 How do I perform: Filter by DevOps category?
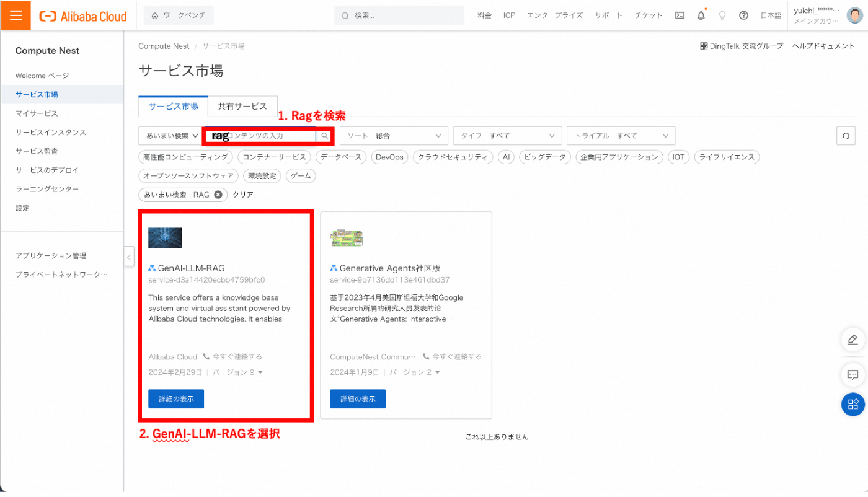(389, 157)
